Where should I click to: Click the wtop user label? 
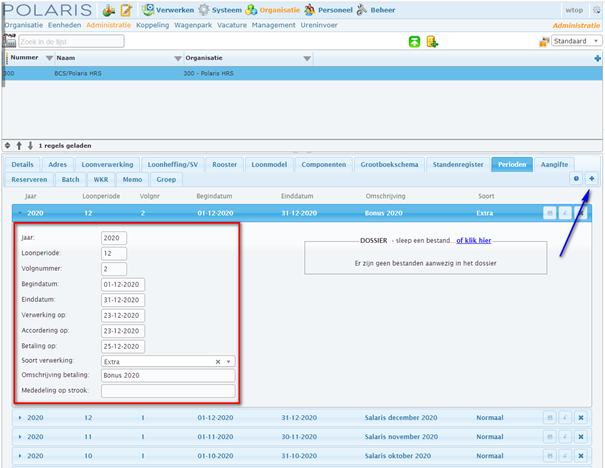pyautogui.click(x=574, y=10)
